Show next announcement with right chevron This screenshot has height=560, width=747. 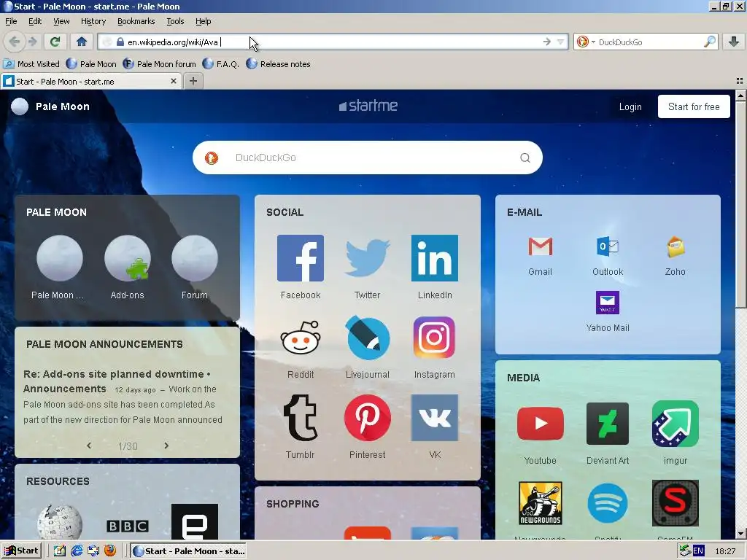tap(166, 446)
